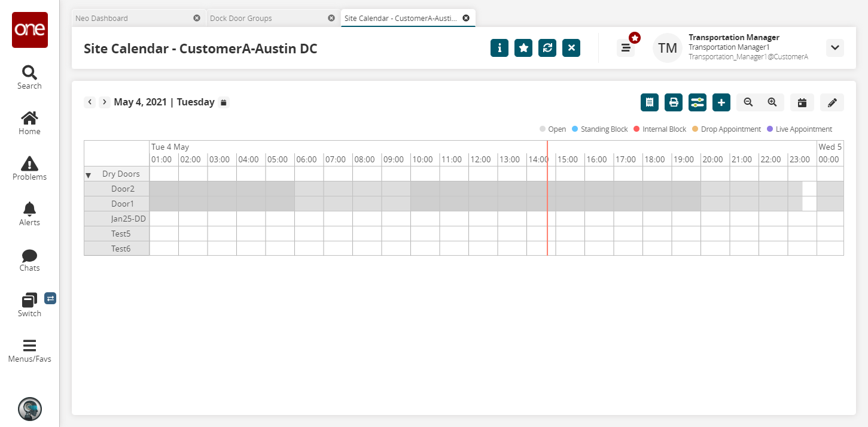This screenshot has width=868, height=427.
Task: Open the filter sliders settings button
Action: (x=698, y=102)
